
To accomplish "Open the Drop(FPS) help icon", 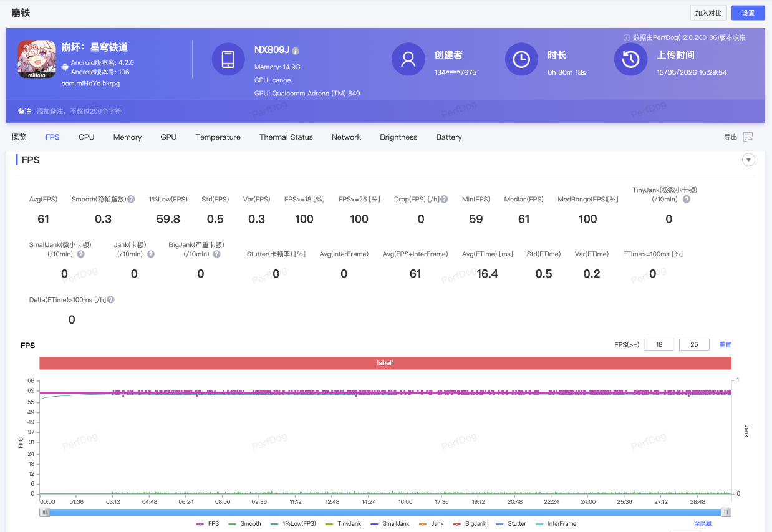I will pyautogui.click(x=444, y=199).
